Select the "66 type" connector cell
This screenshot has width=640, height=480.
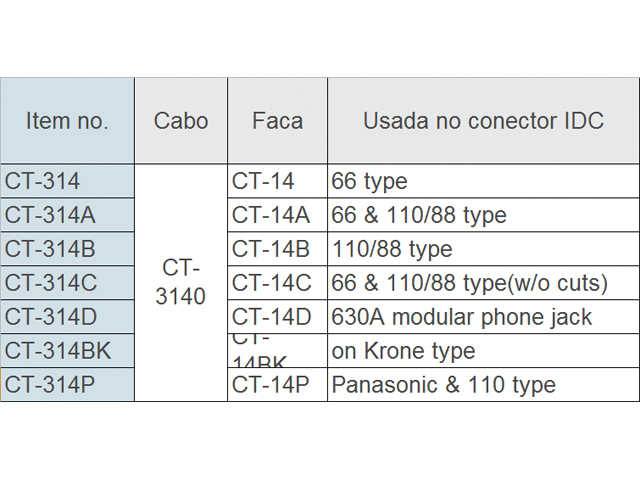483,181
